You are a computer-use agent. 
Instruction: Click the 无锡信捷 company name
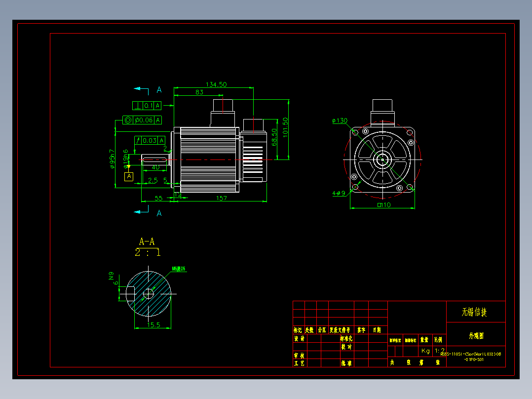tap(474, 312)
